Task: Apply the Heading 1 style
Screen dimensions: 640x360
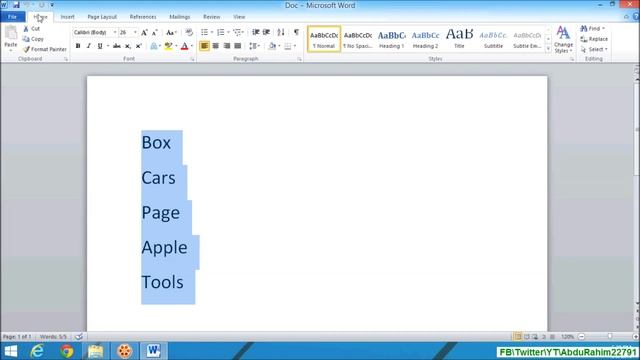Action: 391,39
